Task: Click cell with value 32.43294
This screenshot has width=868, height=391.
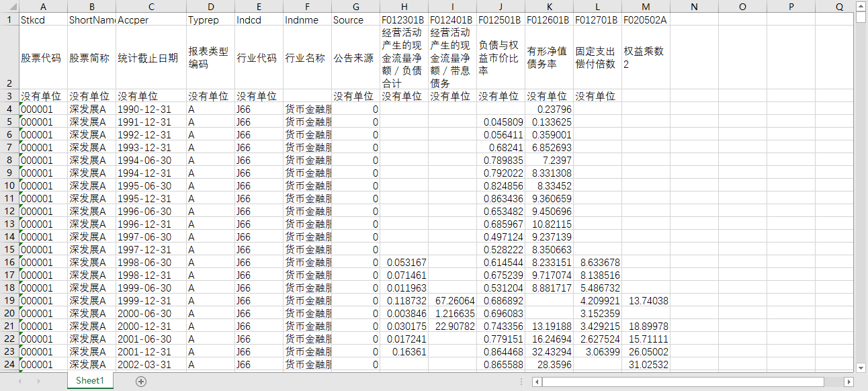Action: click(549, 351)
